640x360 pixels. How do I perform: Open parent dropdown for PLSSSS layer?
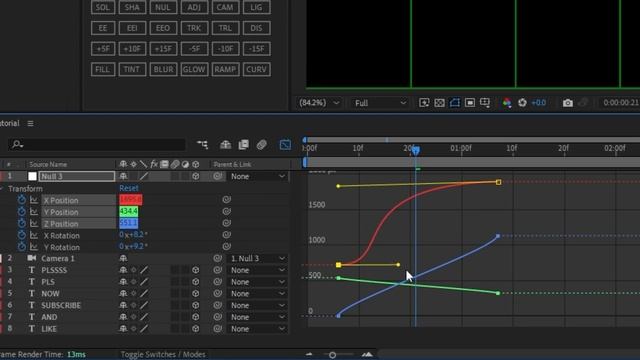(x=257, y=270)
